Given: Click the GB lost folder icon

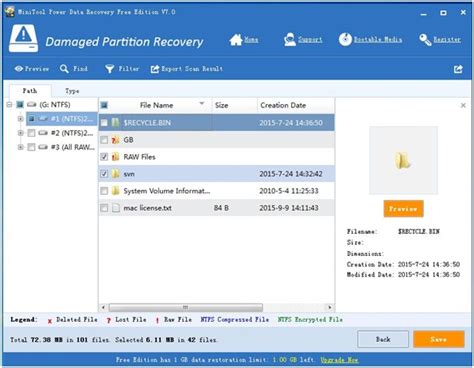Looking at the screenshot, I should point(115,140).
